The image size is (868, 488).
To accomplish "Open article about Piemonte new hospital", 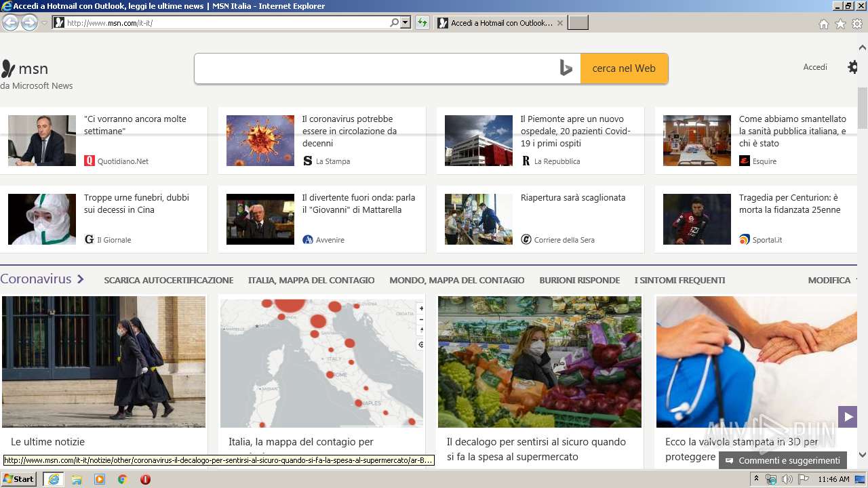I will click(576, 131).
